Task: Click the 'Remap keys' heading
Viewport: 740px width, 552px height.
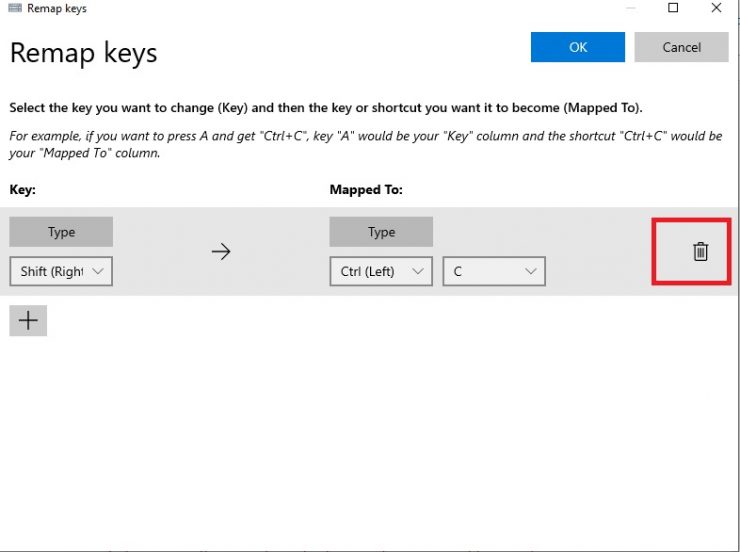Action: point(84,53)
